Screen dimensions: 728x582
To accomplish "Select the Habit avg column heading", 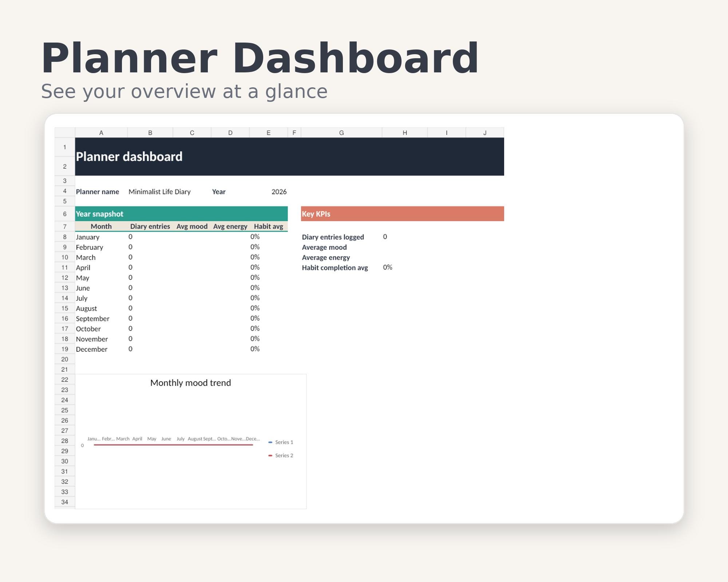I will coord(269,226).
